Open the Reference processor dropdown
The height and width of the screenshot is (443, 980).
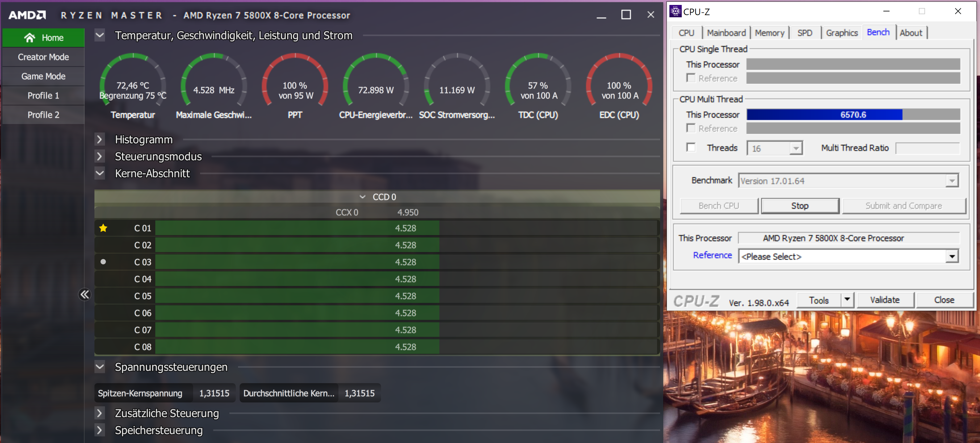click(952, 257)
